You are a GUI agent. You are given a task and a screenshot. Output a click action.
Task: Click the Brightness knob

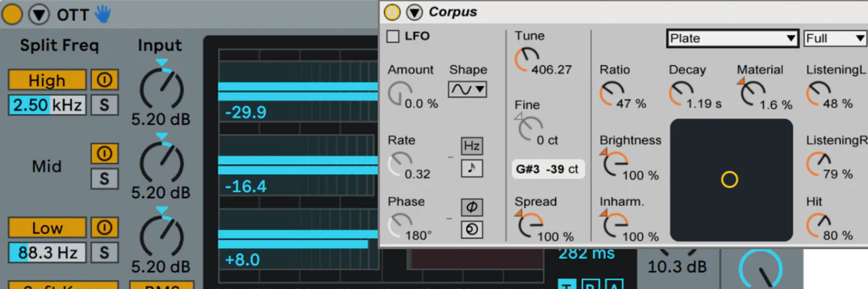point(616,164)
